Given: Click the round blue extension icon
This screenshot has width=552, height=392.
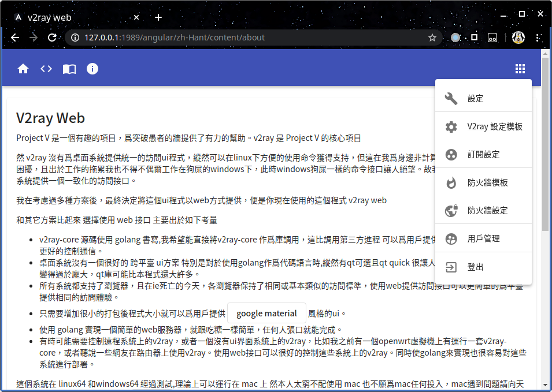Looking at the screenshot, I should [455, 38].
